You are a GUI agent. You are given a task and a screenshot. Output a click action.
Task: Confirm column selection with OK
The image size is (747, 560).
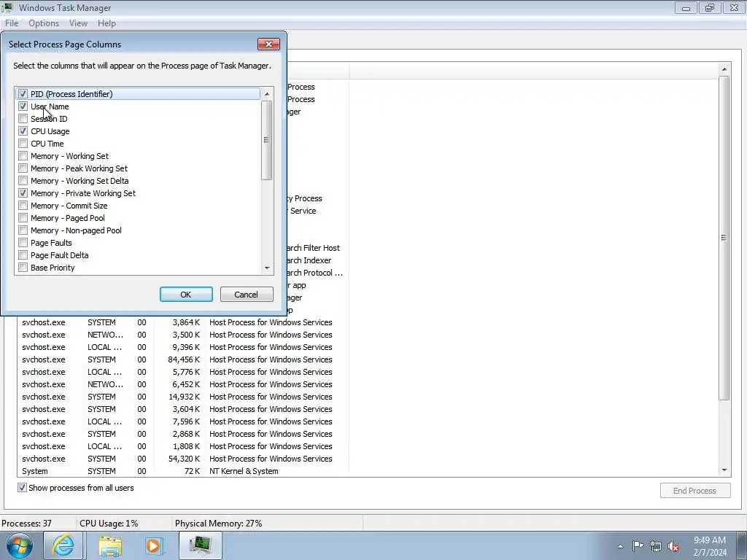(x=186, y=295)
